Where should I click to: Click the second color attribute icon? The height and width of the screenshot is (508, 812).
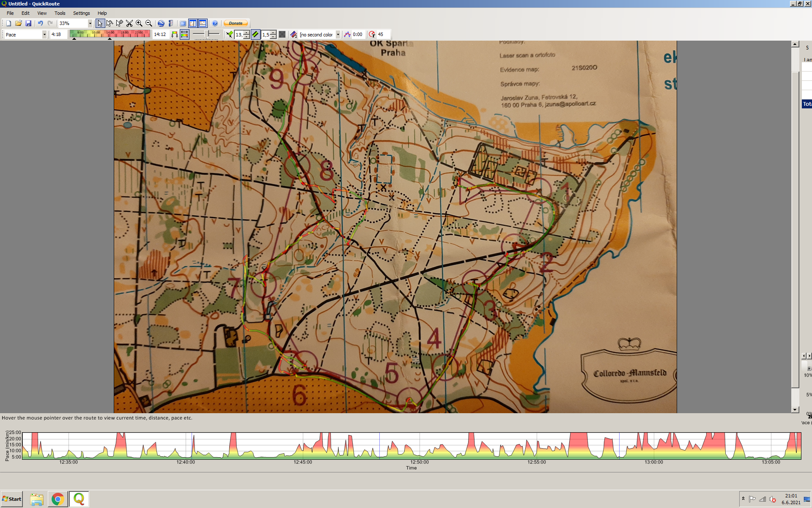click(294, 35)
